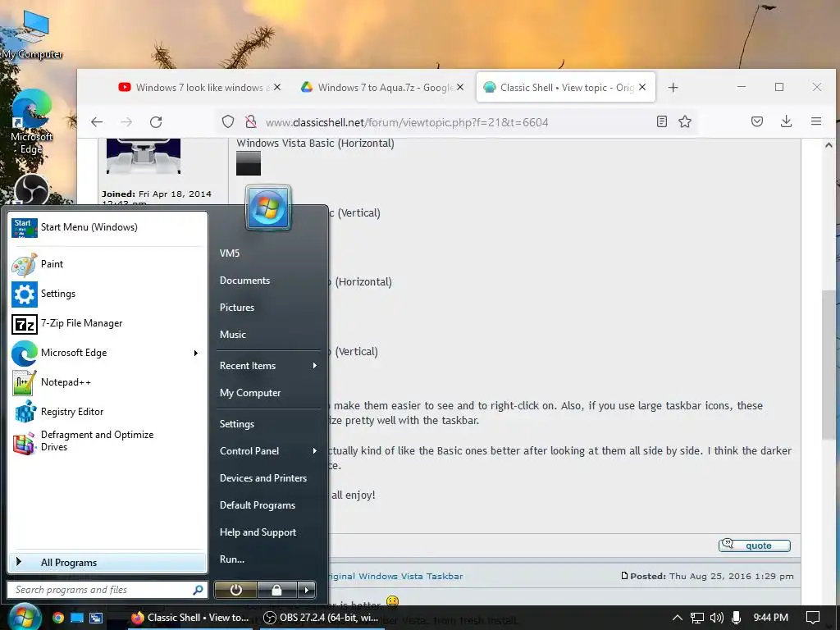
Task: Open Settings in start menu right pane
Action: [x=237, y=424]
